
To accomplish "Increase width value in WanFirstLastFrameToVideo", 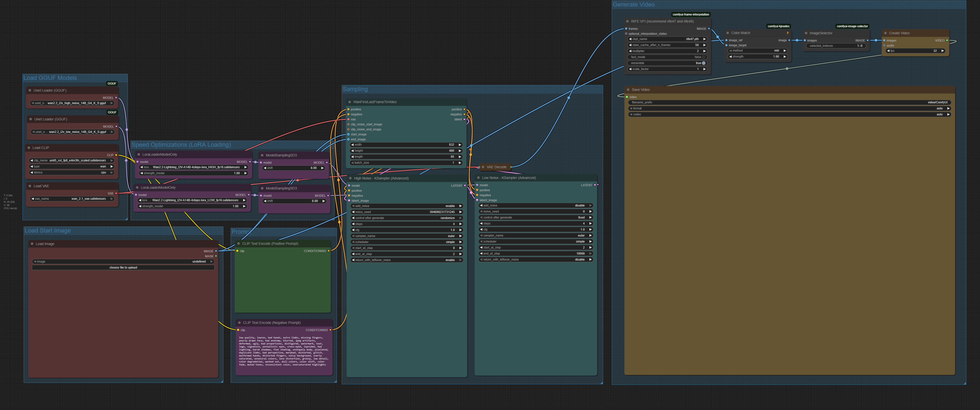I will (460, 145).
